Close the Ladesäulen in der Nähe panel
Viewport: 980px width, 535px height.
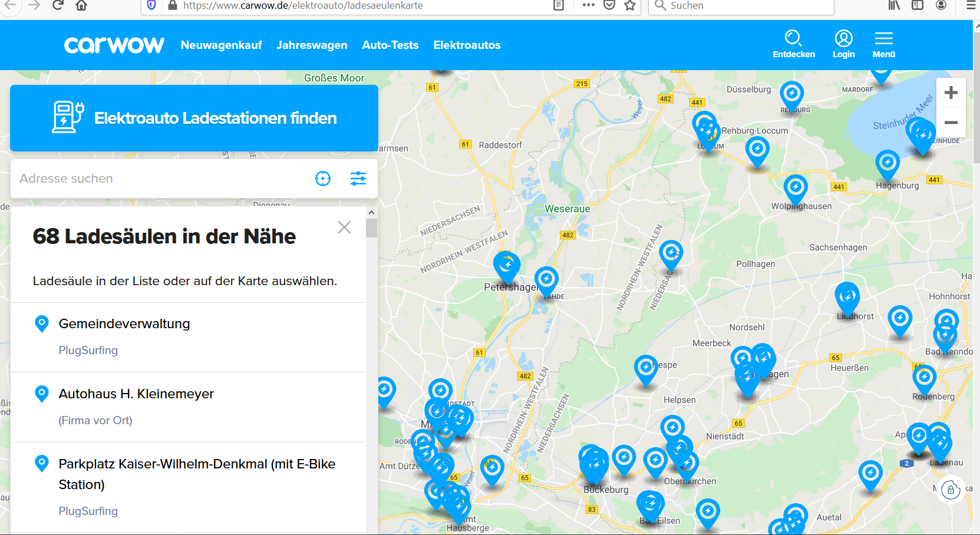[x=344, y=227]
